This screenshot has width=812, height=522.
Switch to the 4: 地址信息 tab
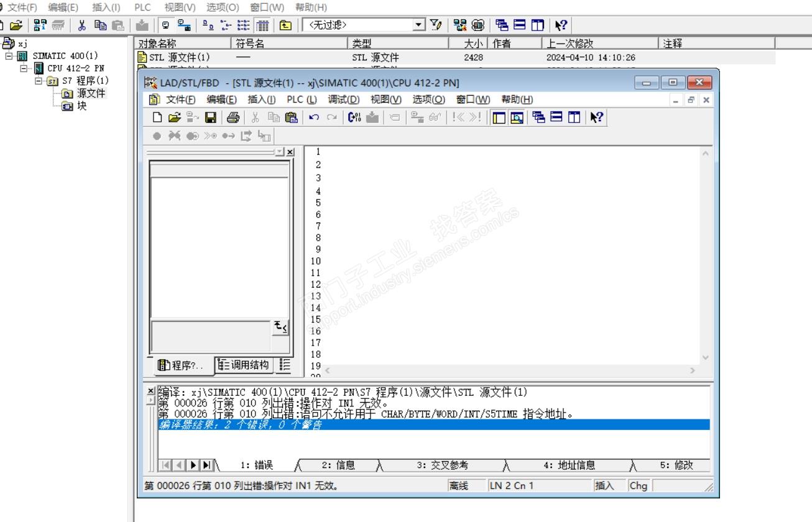(569, 465)
